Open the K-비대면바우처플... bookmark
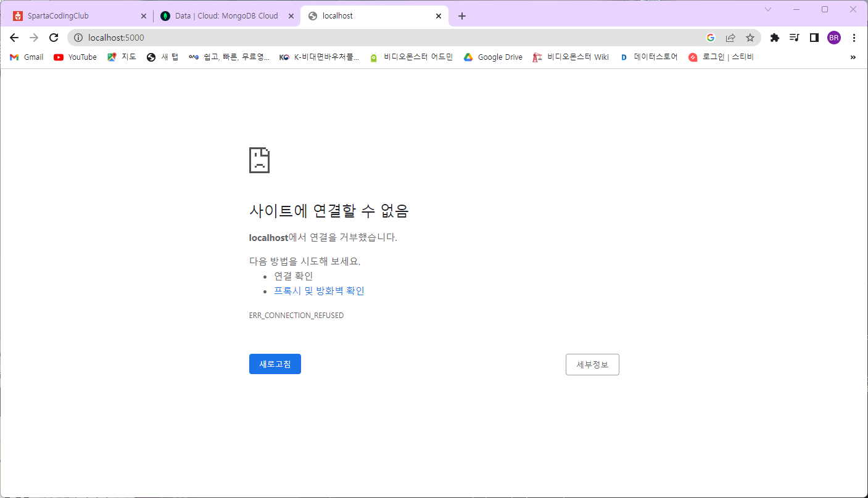 [319, 57]
